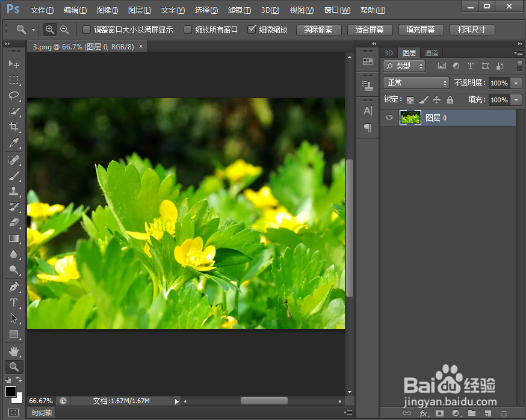The image size is (526, 420).
Task: Enable the 缩放所有窗口 checkbox
Action: (x=187, y=29)
